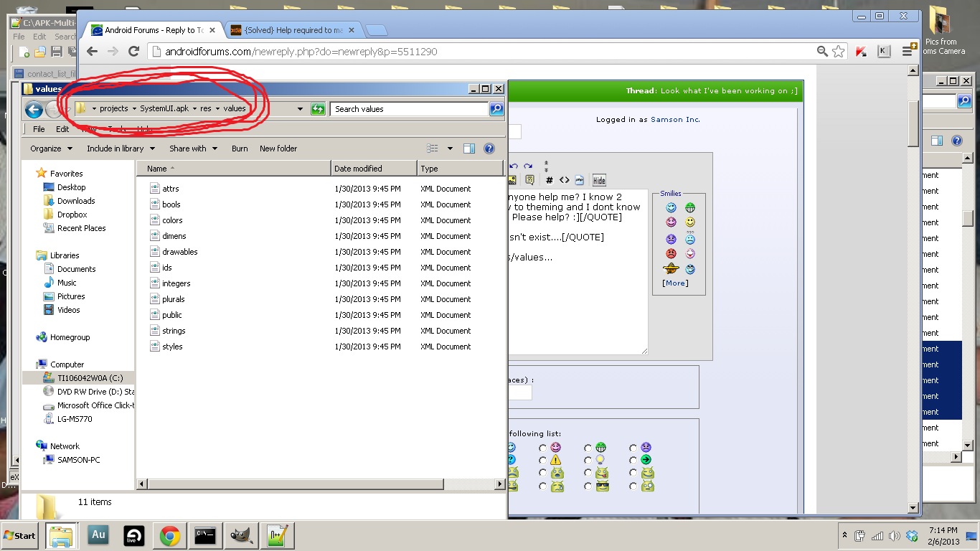980x551 pixels.
Task: Open the Organize dropdown
Action: (51, 149)
